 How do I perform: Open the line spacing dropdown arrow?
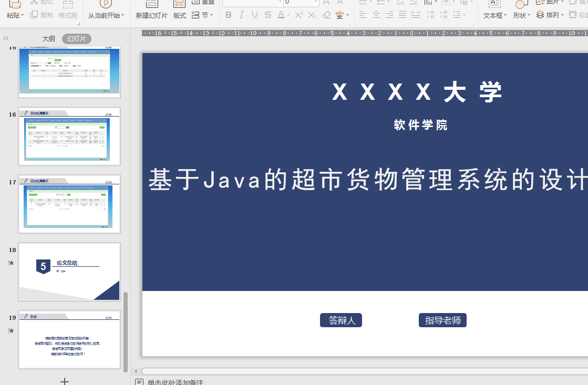pyautogui.click(x=464, y=15)
